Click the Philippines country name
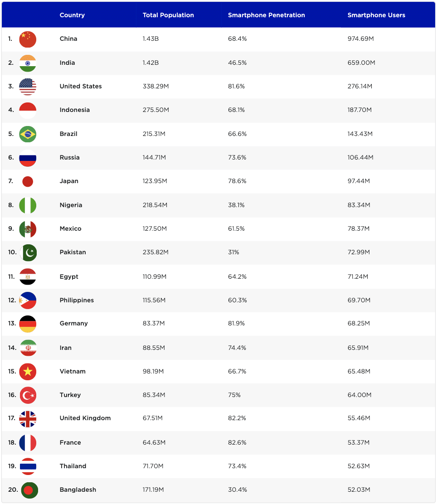 [x=77, y=300]
